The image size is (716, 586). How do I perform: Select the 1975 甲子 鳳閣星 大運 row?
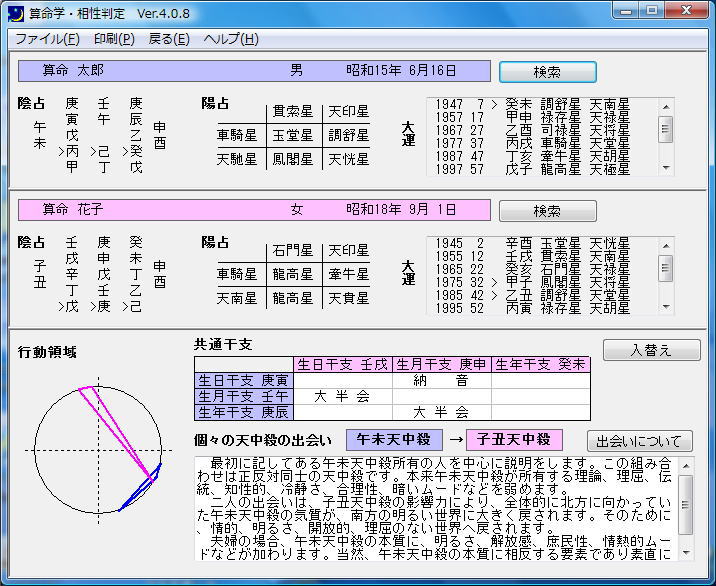(532, 282)
